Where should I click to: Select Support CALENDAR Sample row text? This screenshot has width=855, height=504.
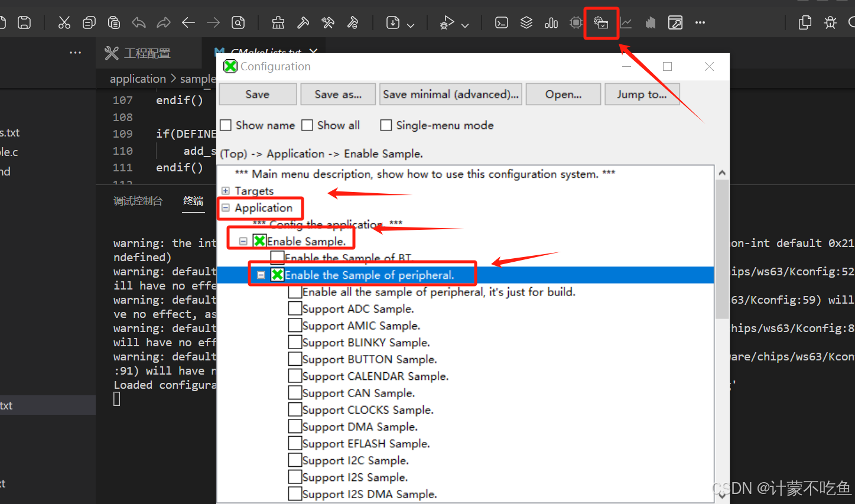click(x=375, y=376)
